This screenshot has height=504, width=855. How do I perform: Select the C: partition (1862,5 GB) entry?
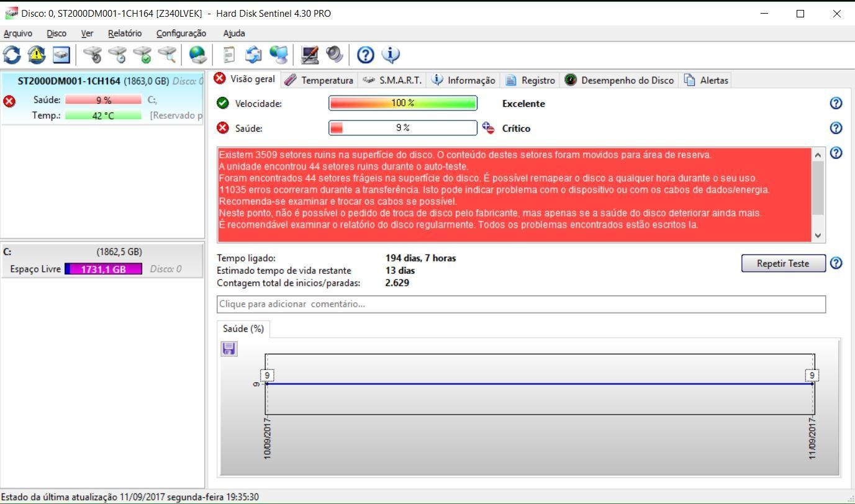point(102,260)
